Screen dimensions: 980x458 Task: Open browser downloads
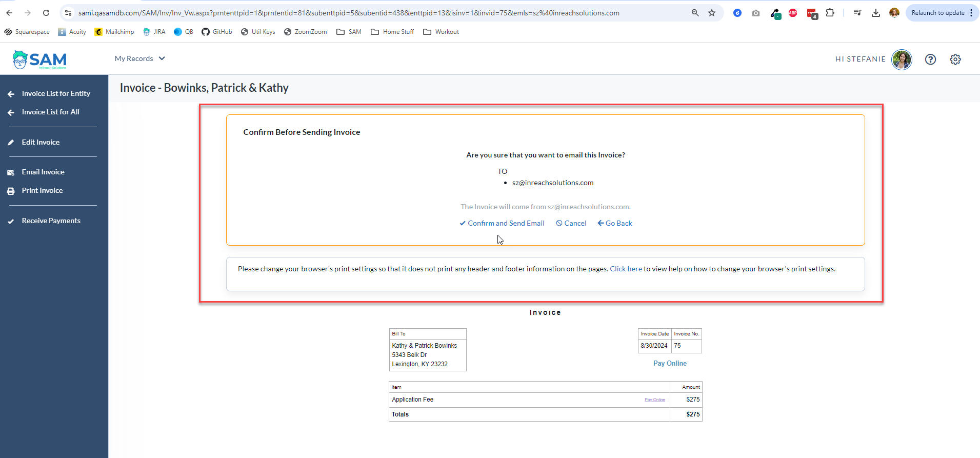876,13
